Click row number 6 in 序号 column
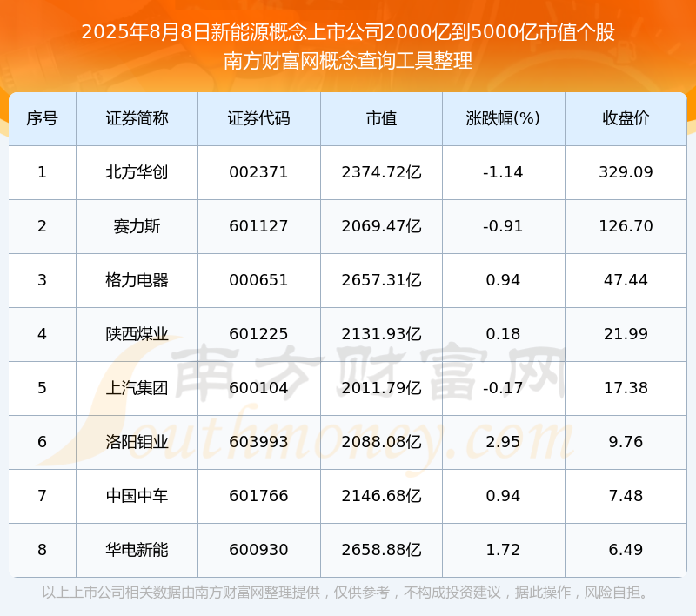The image size is (696, 616). [42, 442]
